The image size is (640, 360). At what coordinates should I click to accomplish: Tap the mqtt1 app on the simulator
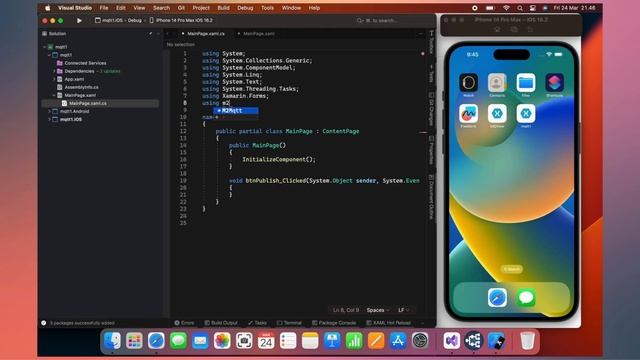click(x=526, y=114)
